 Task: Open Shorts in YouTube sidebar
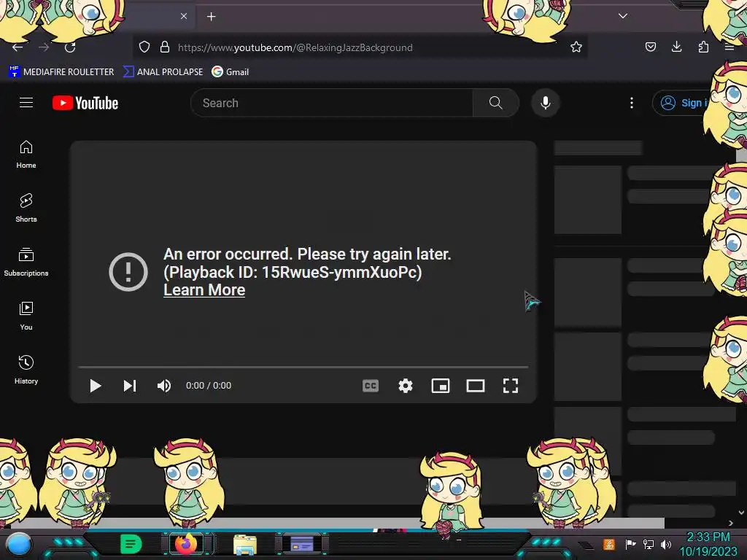tap(26, 208)
